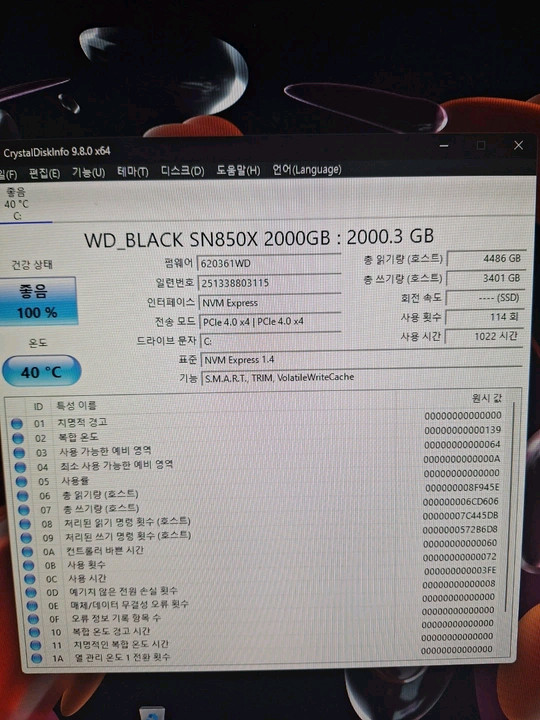Click raw value 0000000000139

pos(462,430)
